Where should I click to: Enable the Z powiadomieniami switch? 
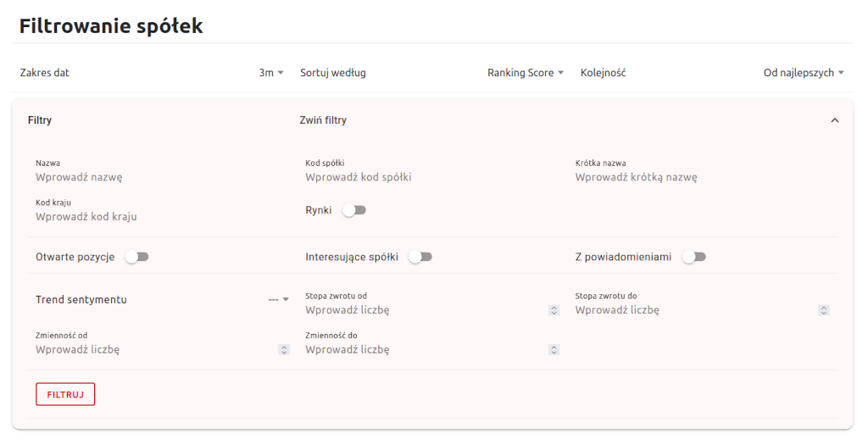(x=694, y=257)
